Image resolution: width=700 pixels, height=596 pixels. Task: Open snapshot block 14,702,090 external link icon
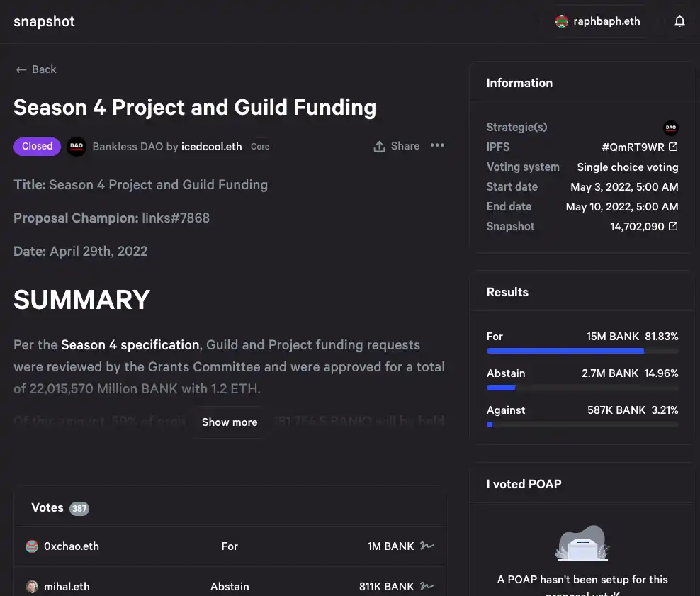click(673, 226)
